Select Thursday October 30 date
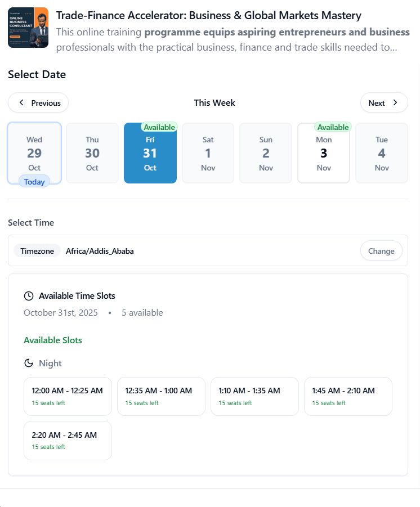The height and width of the screenshot is (507, 420). [92, 153]
